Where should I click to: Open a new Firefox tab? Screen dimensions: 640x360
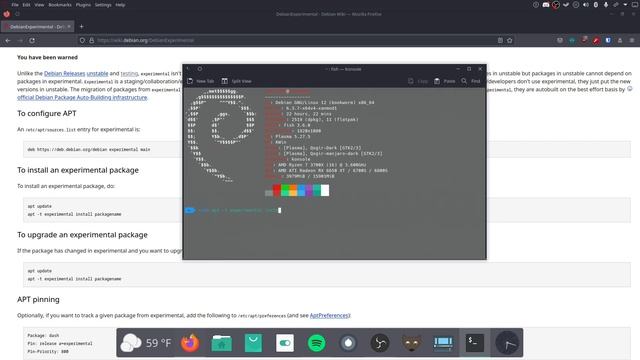pos(81,27)
